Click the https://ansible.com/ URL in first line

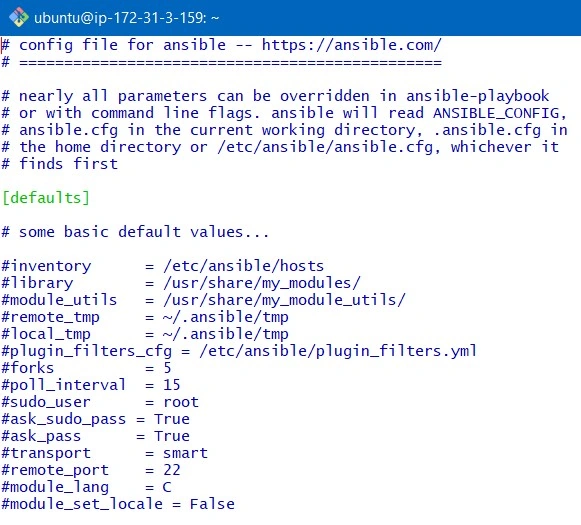click(352, 45)
